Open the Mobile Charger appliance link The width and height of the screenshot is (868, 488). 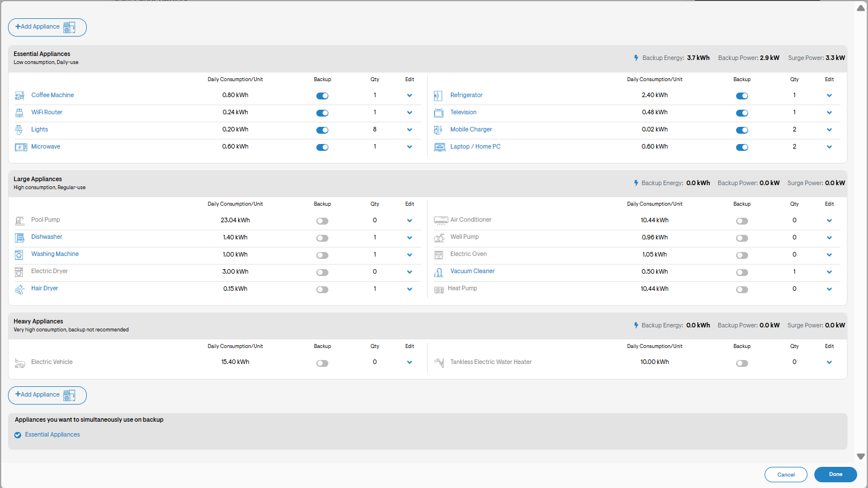pyautogui.click(x=471, y=130)
